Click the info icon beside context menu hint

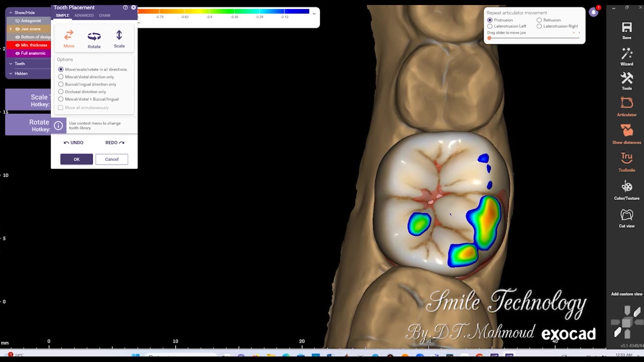(58, 126)
